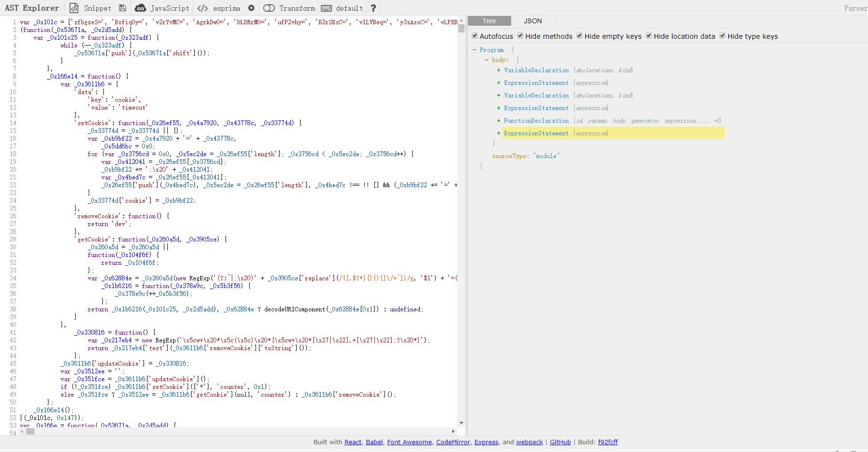The height and width of the screenshot is (452, 868).
Task: Click _0x166e14 = function() on line 8
Action: (x=88, y=77)
